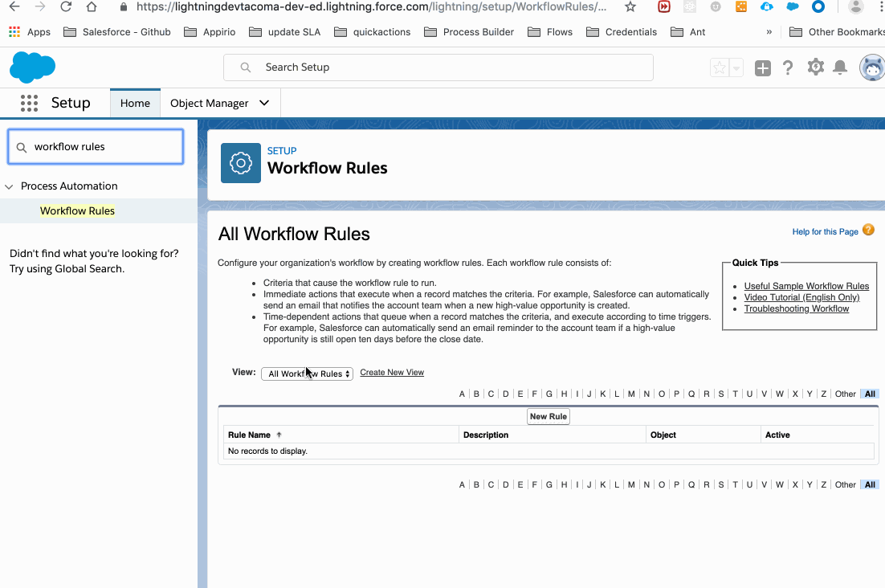Click the Active column header
The image size is (885, 588).
(777, 435)
